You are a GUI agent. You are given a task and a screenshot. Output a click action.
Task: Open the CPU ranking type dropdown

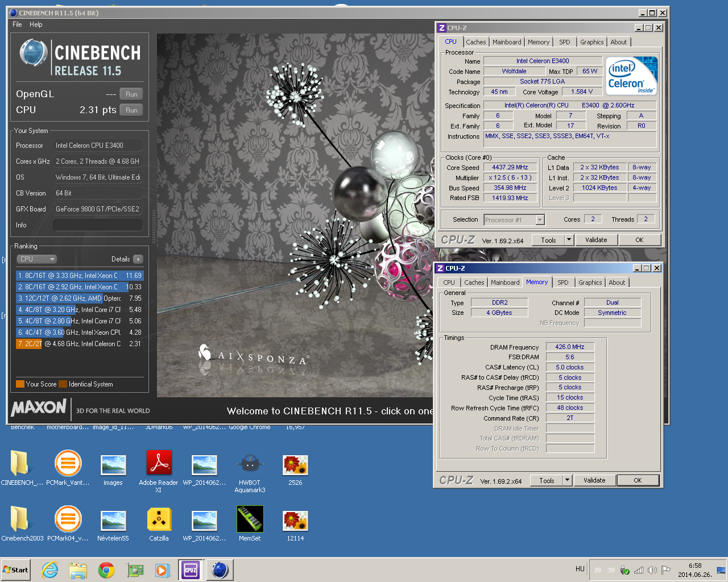[37, 259]
